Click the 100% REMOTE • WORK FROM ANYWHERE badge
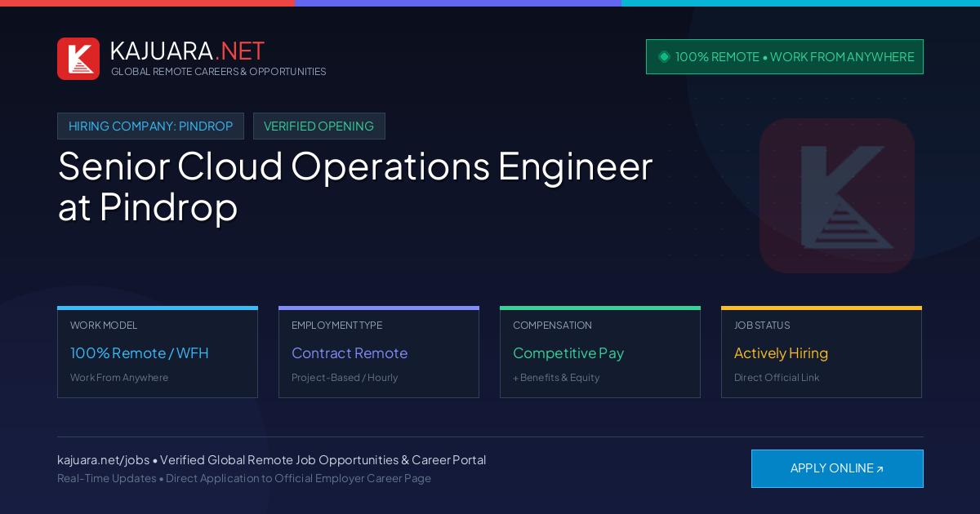This screenshot has width=980, height=514. click(x=785, y=57)
